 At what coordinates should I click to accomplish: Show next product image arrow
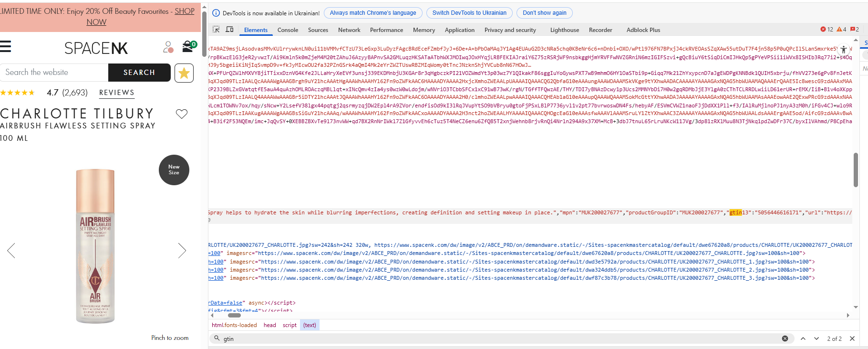click(x=182, y=250)
